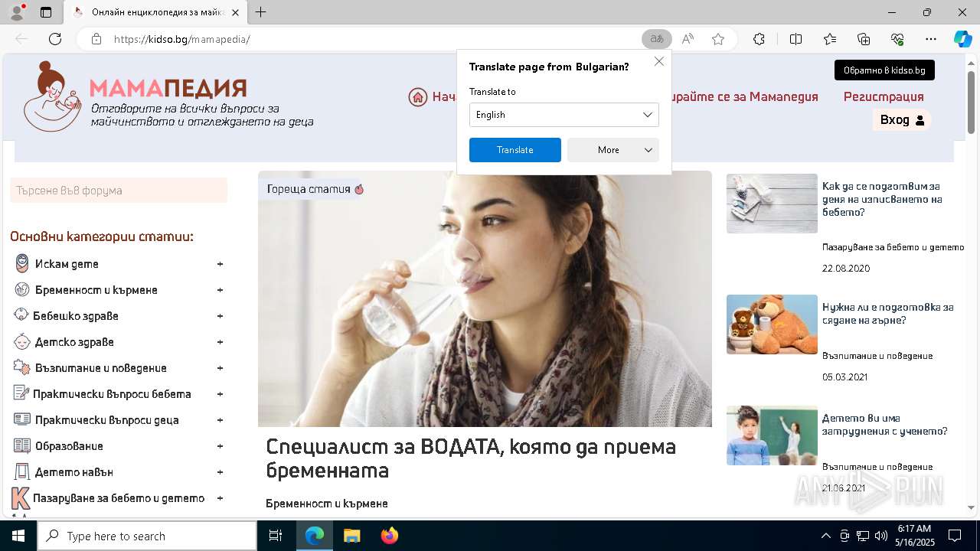Viewport: 980px width, 551px height.
Task: Expand Възпитание и поведение category
Action: click(220, 368)
